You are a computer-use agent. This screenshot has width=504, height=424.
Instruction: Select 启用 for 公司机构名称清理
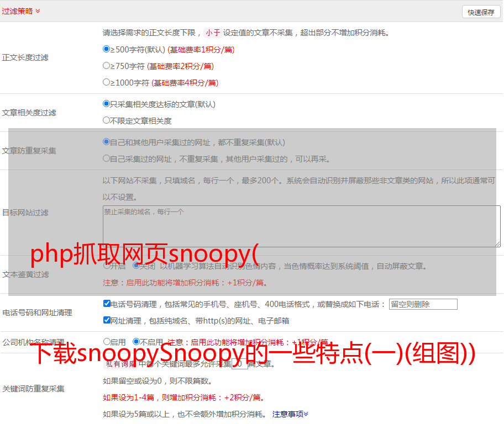click(107, 341)
